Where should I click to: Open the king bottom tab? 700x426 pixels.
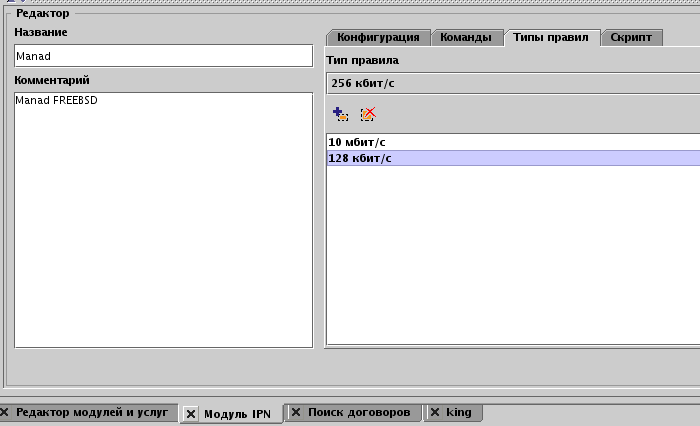459,412
